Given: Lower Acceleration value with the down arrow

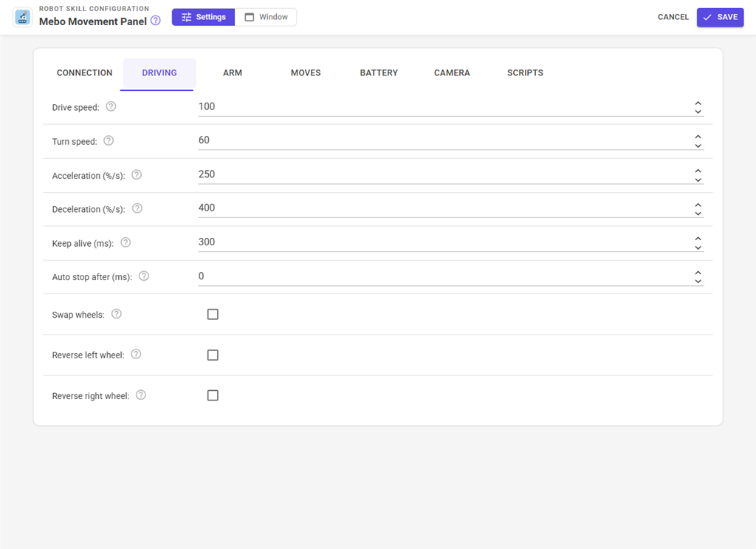Looking at the screenshot, I should point(698,180).
